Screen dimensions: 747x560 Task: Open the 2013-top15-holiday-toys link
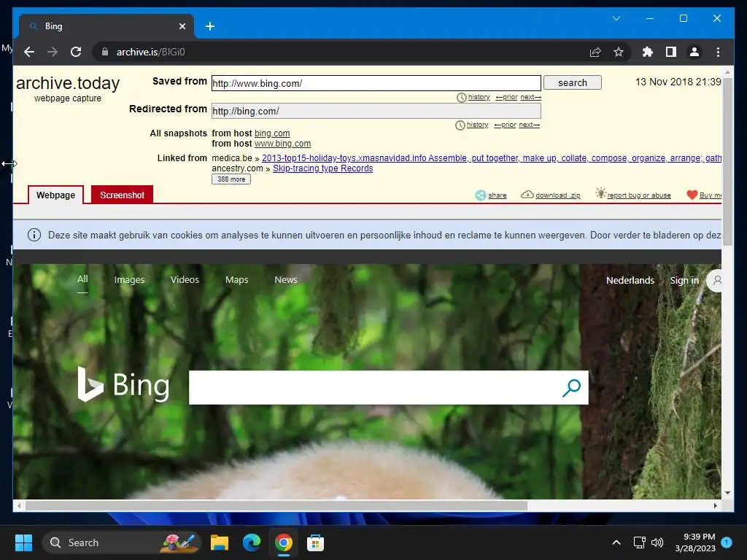point(492,158)
